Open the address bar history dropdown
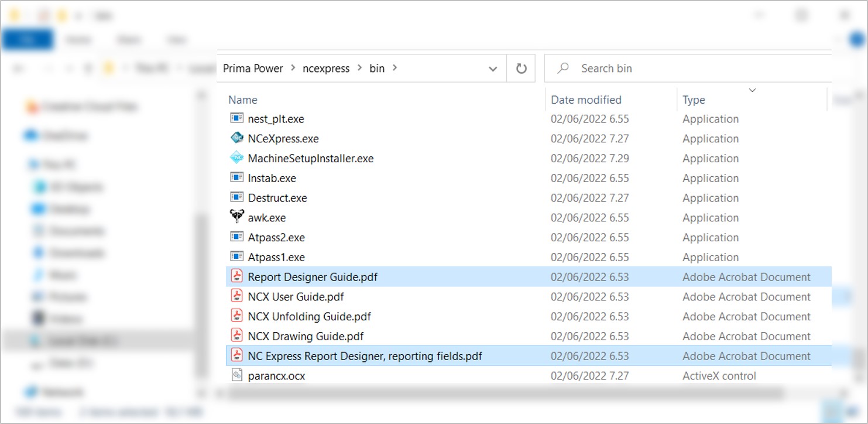 pyautogui.click(x=493, y=69)
